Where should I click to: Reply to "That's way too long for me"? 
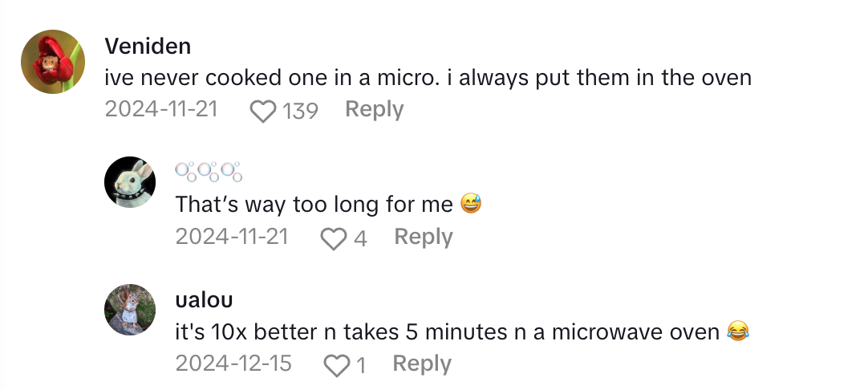424,237
